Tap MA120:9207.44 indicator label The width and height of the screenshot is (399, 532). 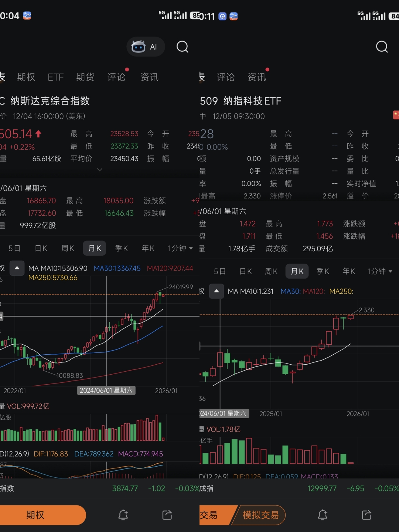(x=170, y=268)
